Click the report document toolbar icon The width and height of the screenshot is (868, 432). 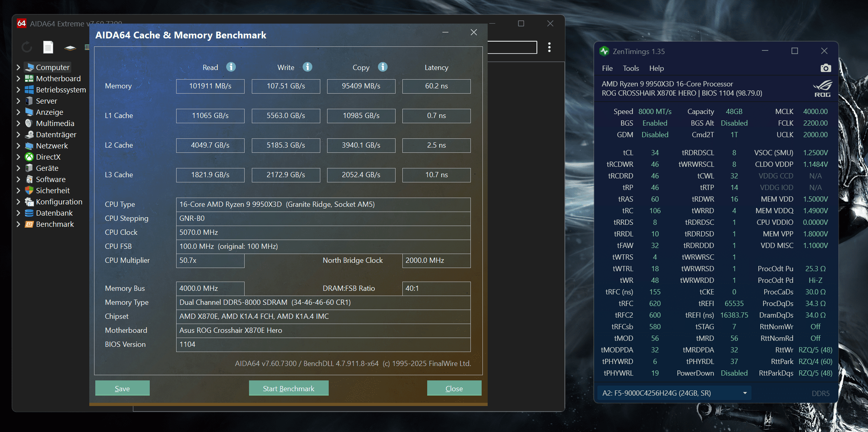pos(48,48)
